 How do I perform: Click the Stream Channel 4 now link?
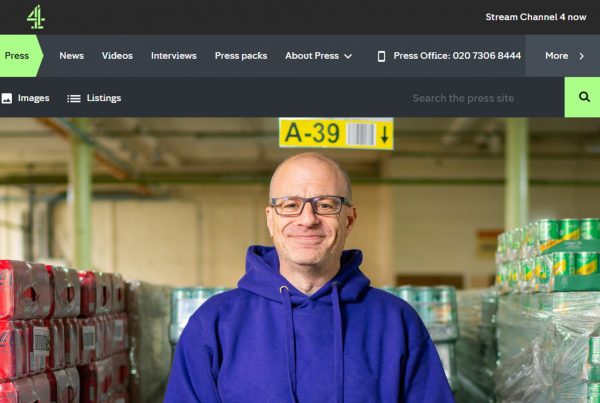(536, 17)
